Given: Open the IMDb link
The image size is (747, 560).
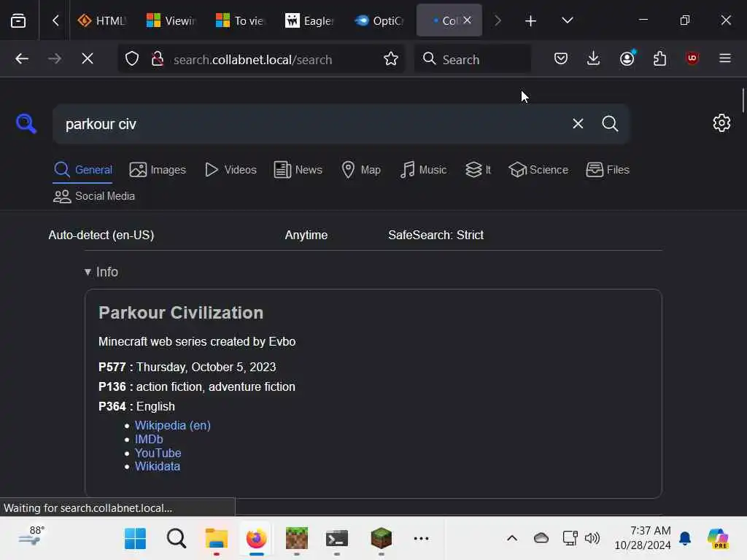Looking at the screenshot, I should coord(149,440).
